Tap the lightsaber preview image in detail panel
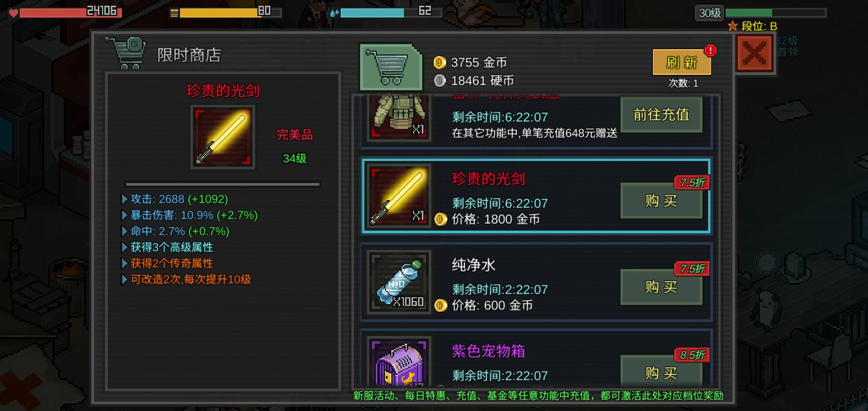Viewport: 868px width, 411px height. (x=222, y=137)
